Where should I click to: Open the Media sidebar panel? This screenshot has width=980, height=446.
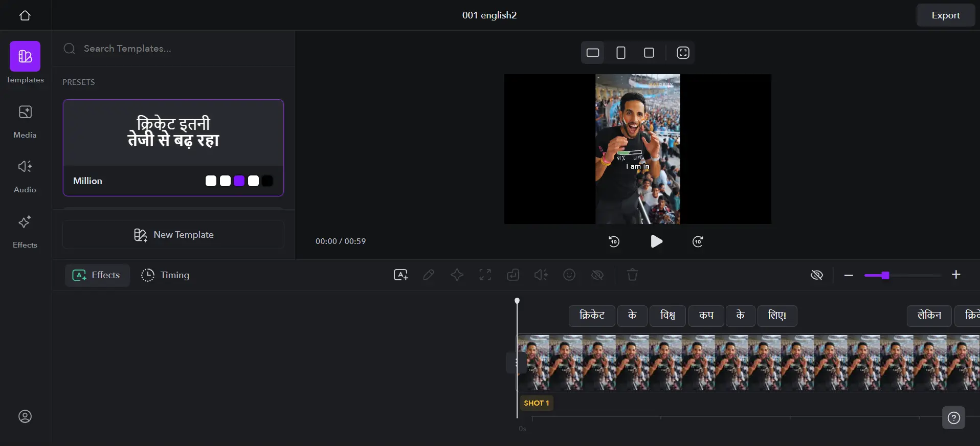pyautogui.click(x=25, y=122)
